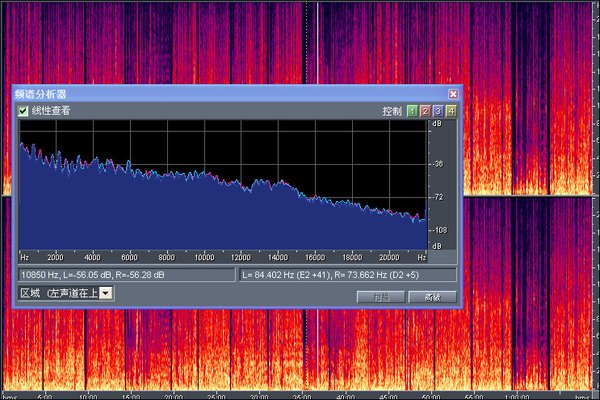Click the 高级 advanced button
Image resolution: width=600 pixels, height=400 pixels.
coord(432,297)
